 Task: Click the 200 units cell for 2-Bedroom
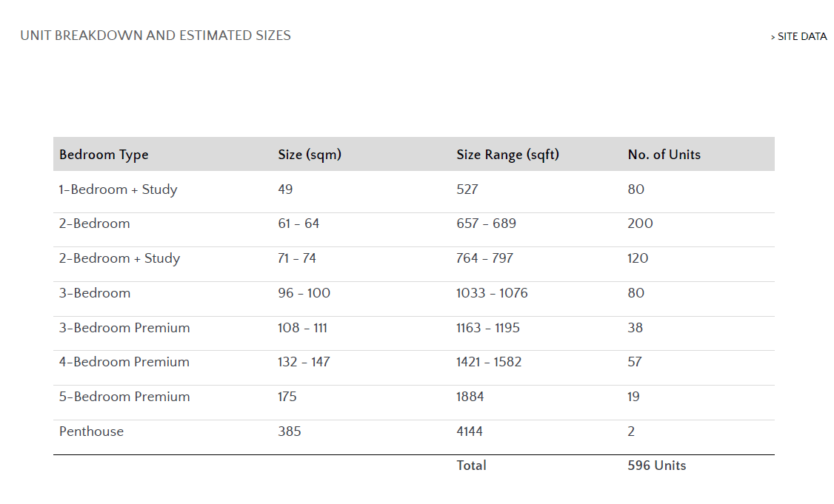coord(640,224)
